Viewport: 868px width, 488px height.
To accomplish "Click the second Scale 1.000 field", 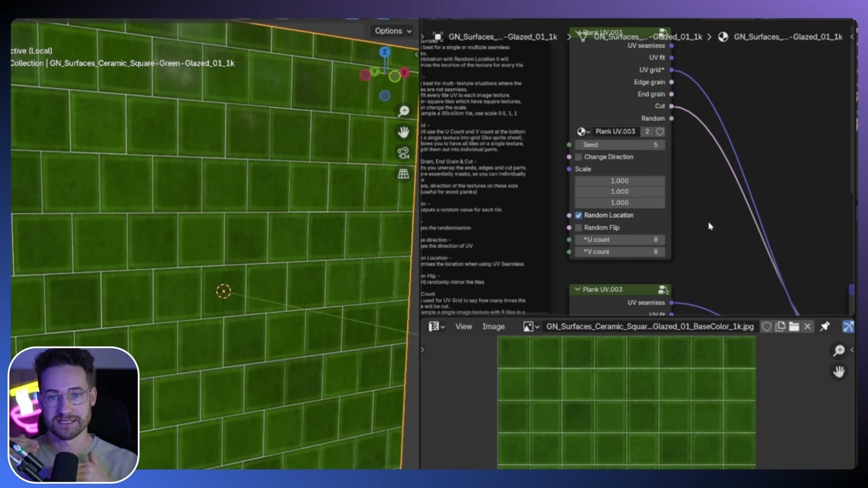I will point(619,192).
